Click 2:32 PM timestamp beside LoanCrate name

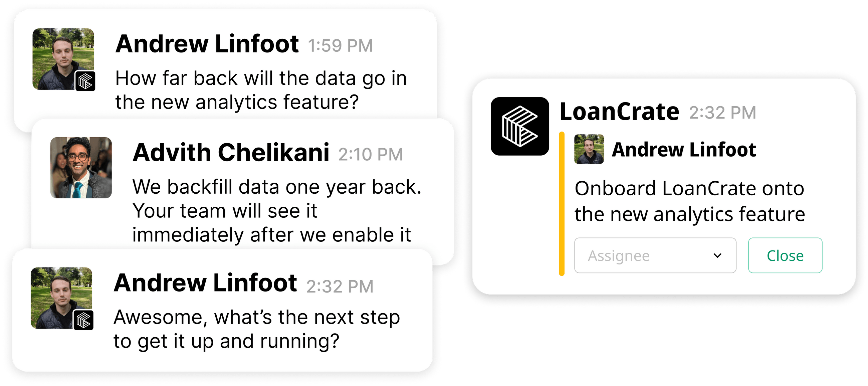point(722,113)
